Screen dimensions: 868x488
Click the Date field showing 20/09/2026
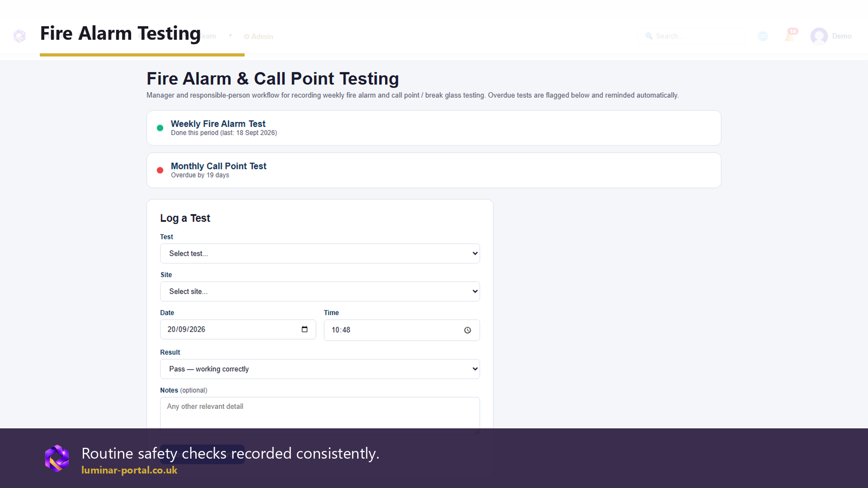(238, 329)
